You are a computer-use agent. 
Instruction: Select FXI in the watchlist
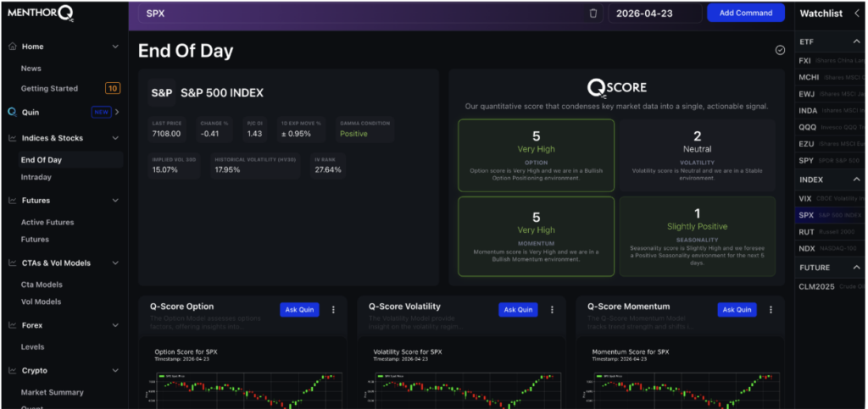point(831,60)
